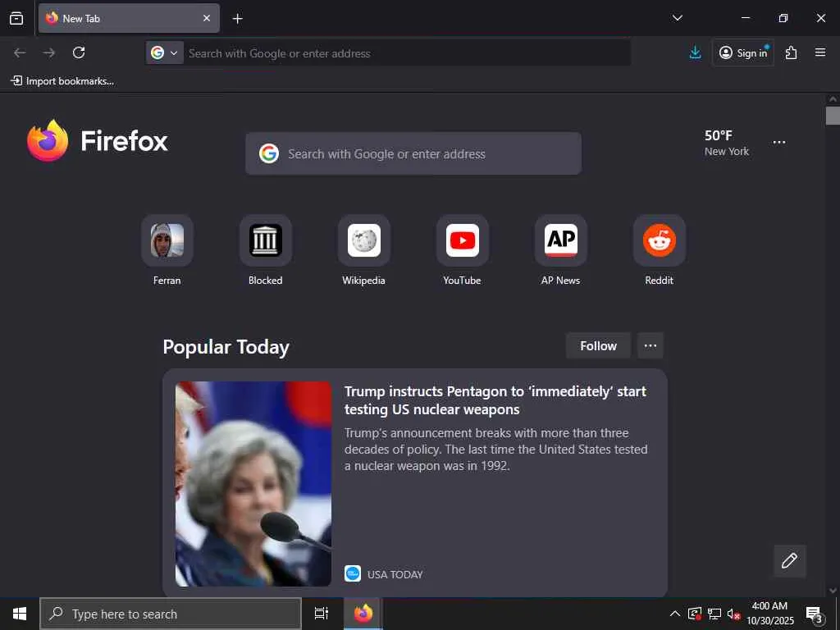
Task: Click the pencil customize page icon
Action: (x=790, y=561)
